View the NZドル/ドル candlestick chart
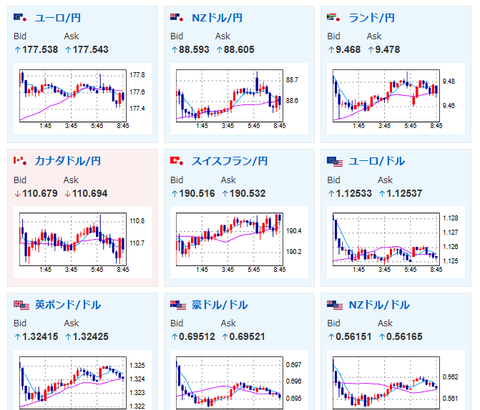Screen dimensions: 480x410 396,380
